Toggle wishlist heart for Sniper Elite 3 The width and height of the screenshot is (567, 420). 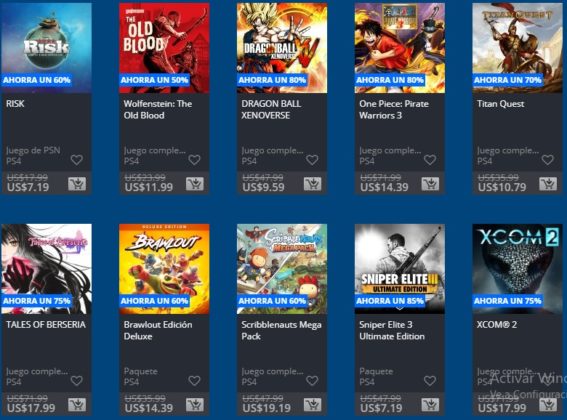click(430, 380)
